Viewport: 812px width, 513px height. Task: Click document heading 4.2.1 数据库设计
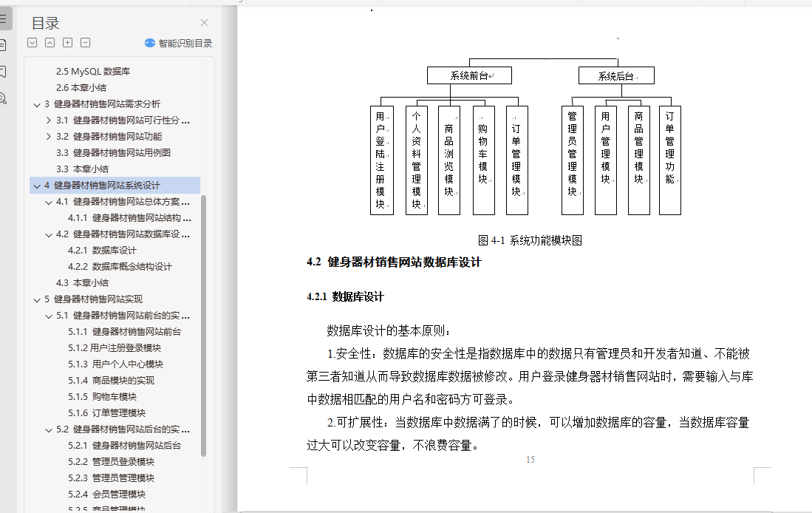point(345,297)
